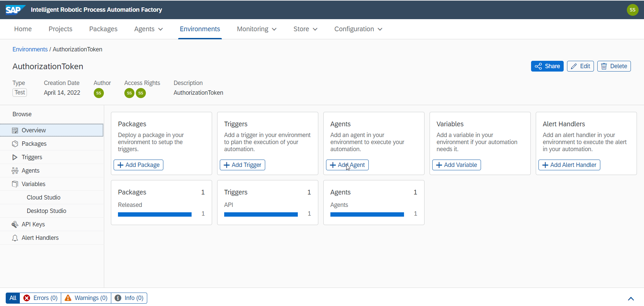
Task: Open the Store menu
Action: pyautogui.click(x=305, y=29)
